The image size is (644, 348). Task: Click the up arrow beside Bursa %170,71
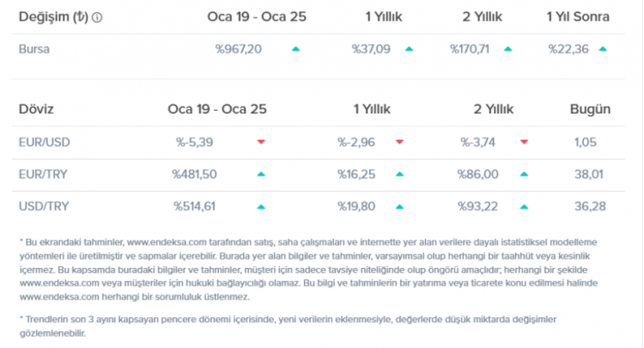[507, 49]
